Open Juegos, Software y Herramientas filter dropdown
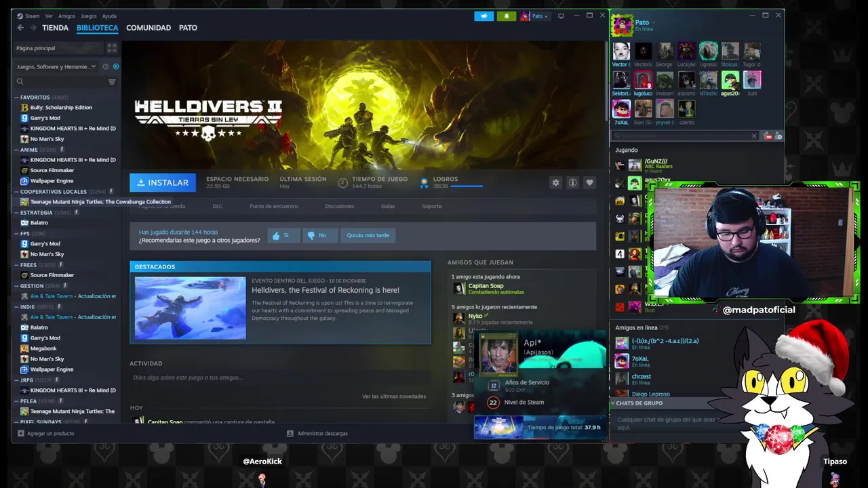 click(56, 66)
